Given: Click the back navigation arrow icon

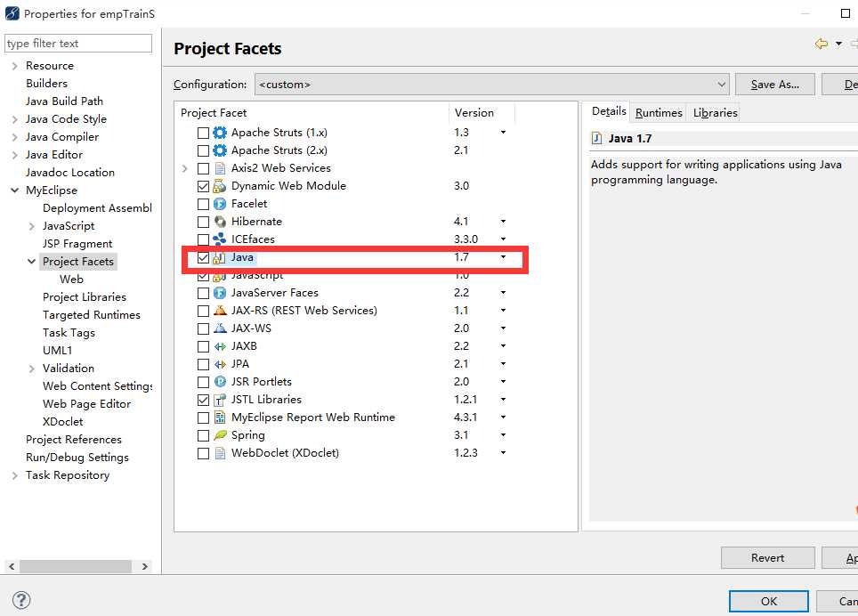Looking at the screenshot, I should coord(821,44).
